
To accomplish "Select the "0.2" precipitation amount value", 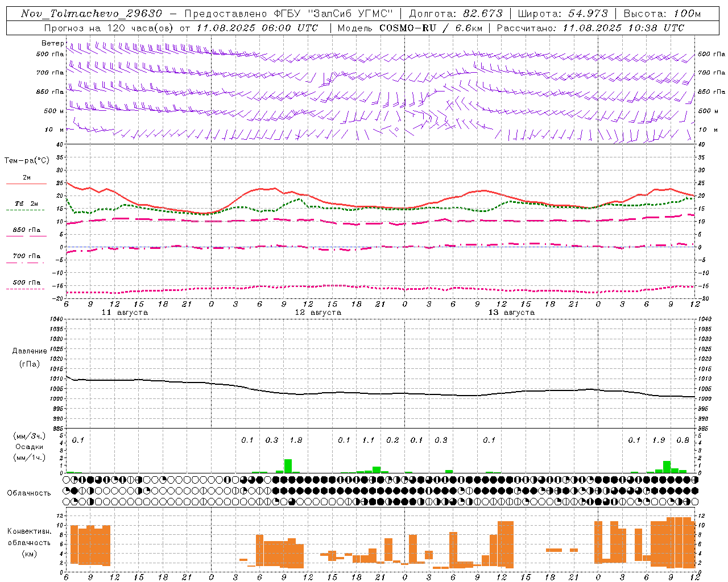I will pos(392,440).
